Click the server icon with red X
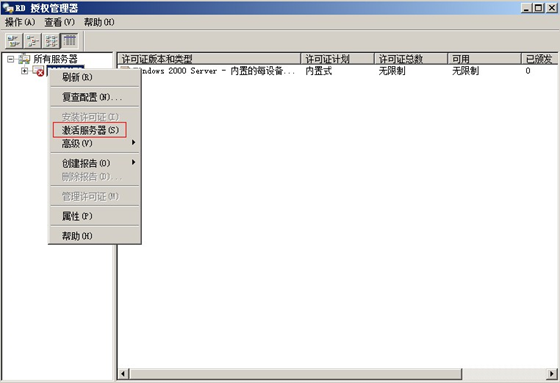The height and width of the screenshot is (383, 560). click(38, 71)
